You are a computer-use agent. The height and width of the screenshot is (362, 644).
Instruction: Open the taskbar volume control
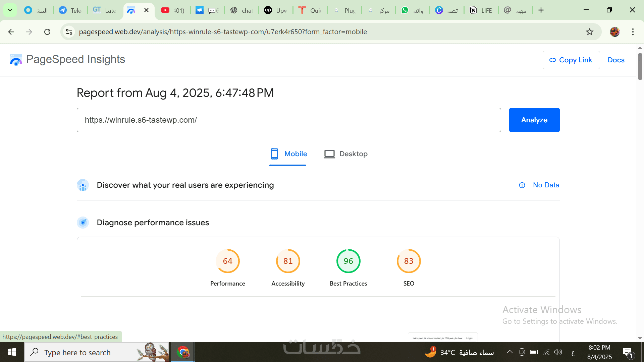point(558,352)
